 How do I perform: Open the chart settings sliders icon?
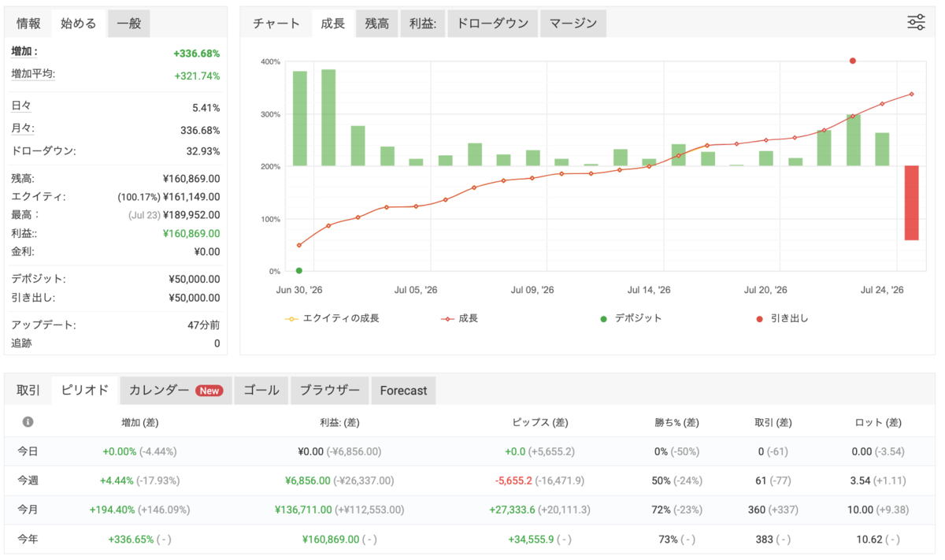click(x=916, y=22)
